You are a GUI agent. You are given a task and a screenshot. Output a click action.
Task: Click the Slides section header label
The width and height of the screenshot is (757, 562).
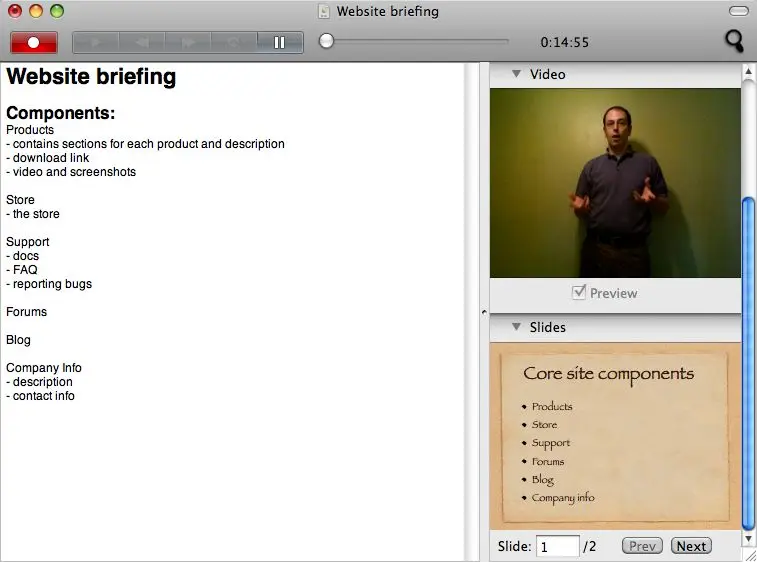coord(547,327)
